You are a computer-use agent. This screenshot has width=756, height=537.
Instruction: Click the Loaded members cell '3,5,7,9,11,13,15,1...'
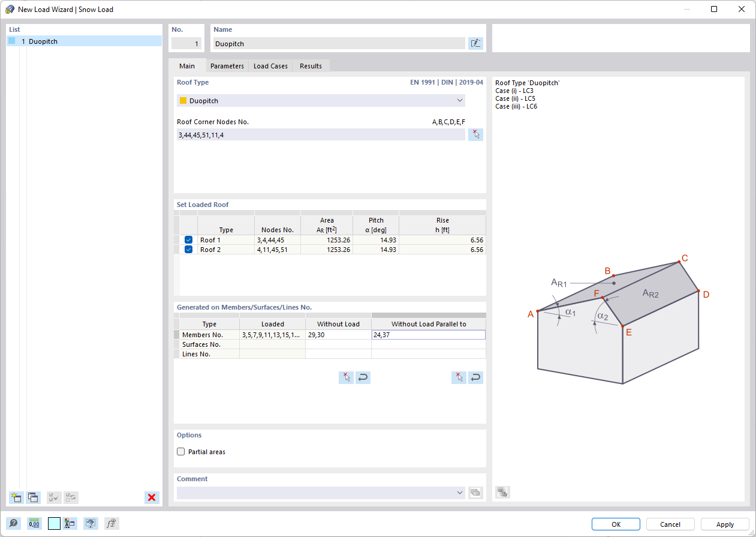tap(272, 335)
